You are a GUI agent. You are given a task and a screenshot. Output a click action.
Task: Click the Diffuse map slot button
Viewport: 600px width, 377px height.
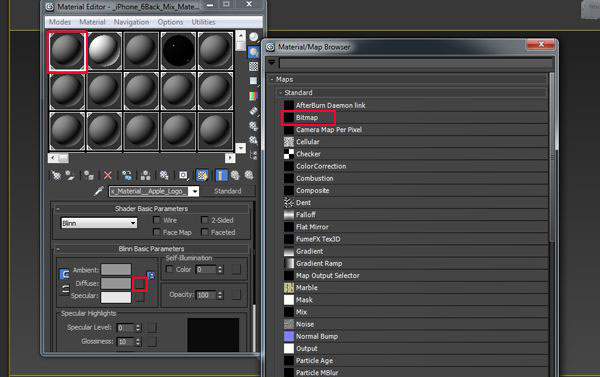pos(139,284)
